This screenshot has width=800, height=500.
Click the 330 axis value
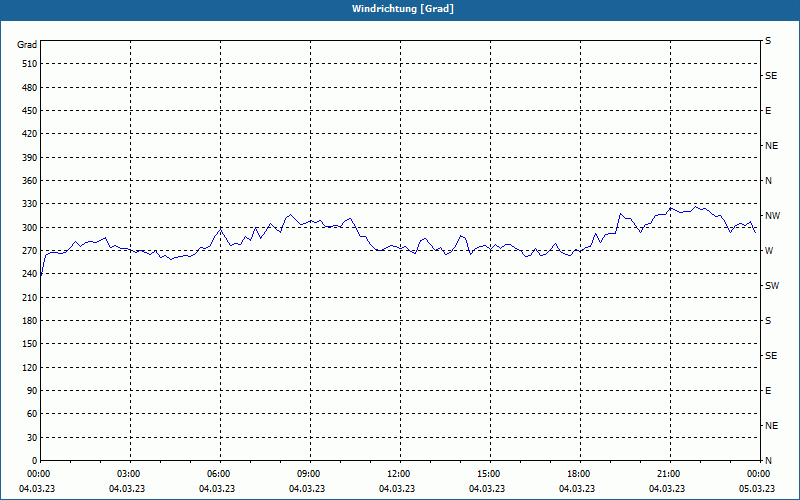(x=30, y=204)
